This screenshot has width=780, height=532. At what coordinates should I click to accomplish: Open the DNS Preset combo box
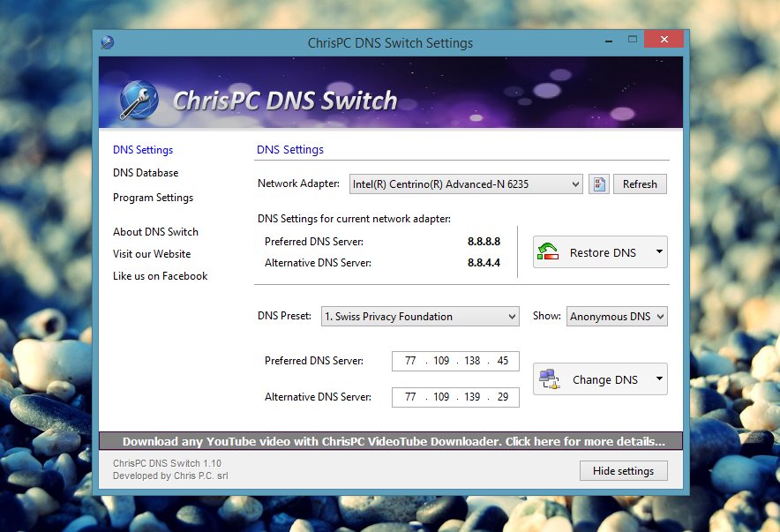point(420,316)
